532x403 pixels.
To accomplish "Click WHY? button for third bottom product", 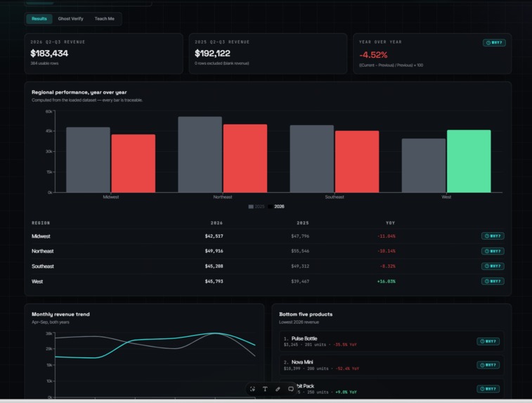I will (x=488, y=389).
